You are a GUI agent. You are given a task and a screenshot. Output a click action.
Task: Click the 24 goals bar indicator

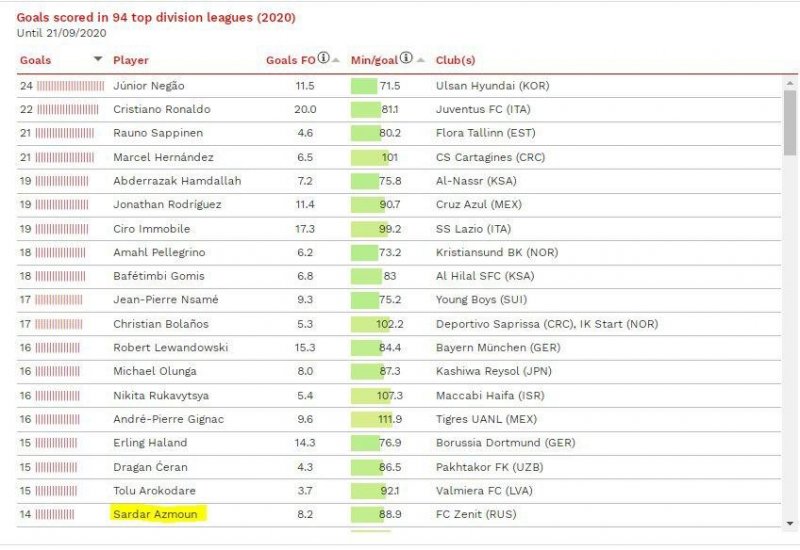[x=70, y=86]
